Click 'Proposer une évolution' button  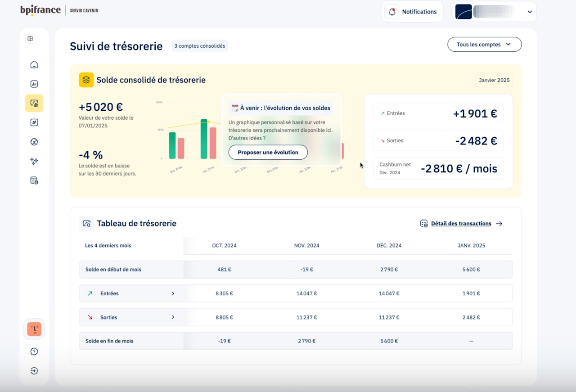(268, 152)
